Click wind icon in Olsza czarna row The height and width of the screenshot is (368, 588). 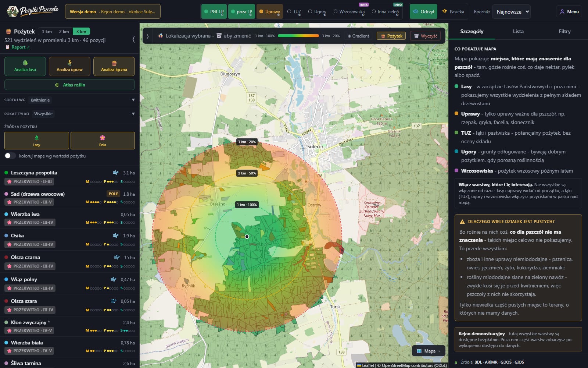click(x=117, y=257)
